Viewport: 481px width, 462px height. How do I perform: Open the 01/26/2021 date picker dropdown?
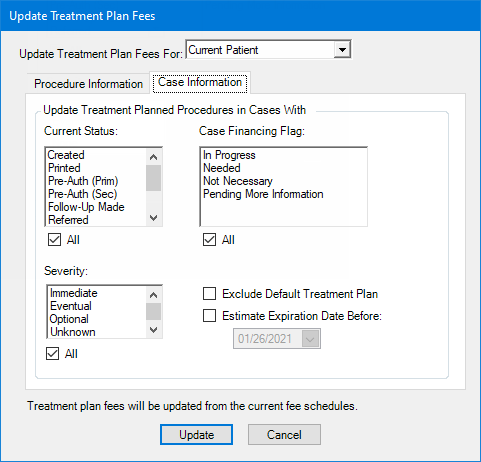click(x=310, y=339)
